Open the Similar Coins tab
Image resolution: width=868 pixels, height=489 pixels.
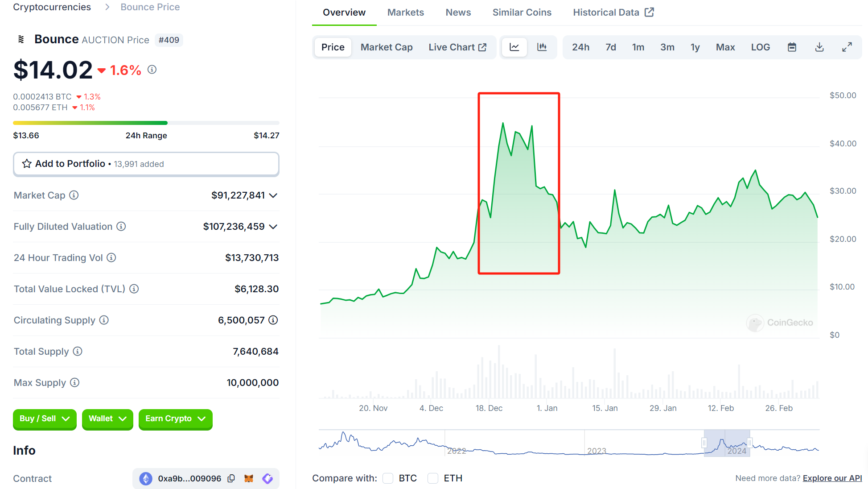(x=522, y=12)
